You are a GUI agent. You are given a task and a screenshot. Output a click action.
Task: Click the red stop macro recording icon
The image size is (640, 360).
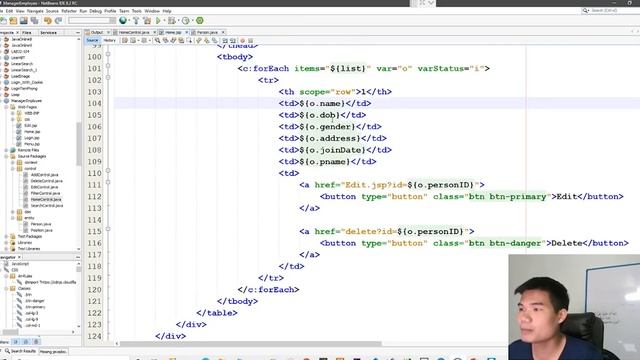pyautogui.click(x=242, y=40)
